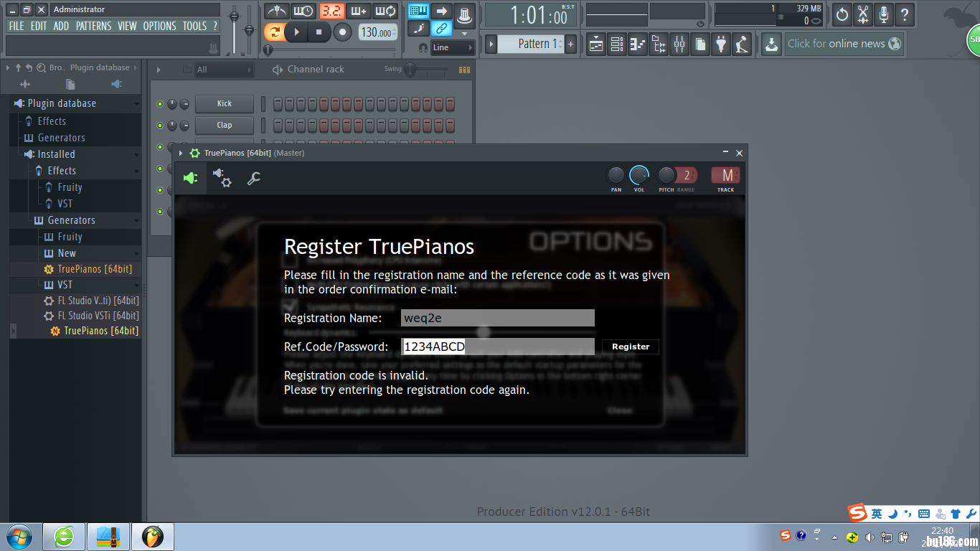Toggle loop recording icon
Image resolution: width=980 pixels, height=551 pixels.
pyautogui.click(x=386, y=11)
